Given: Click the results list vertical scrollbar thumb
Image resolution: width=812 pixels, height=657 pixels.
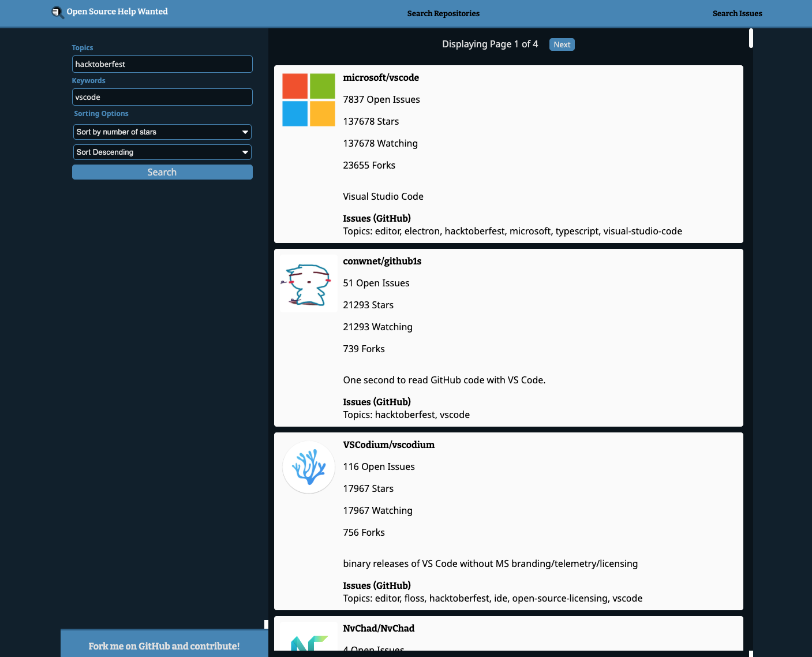Looking at the screenshot, I should coord(751,38).
